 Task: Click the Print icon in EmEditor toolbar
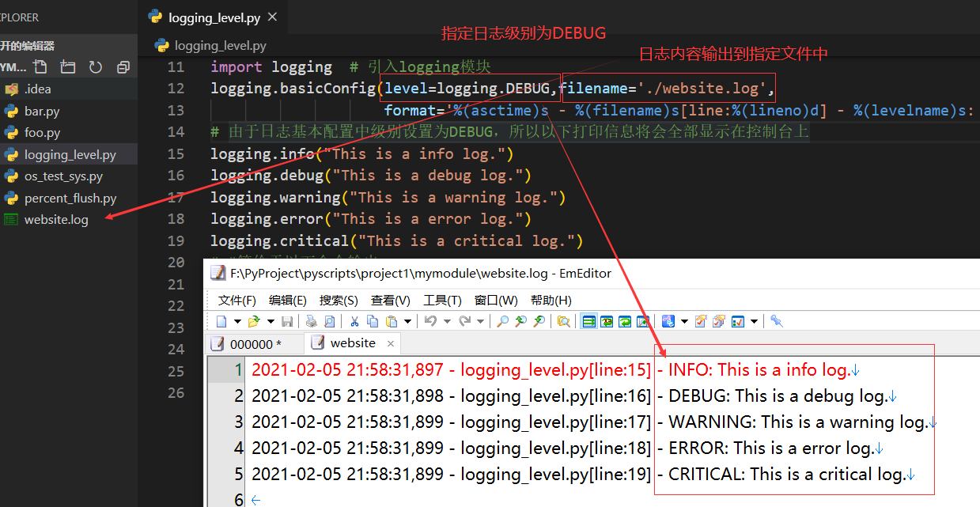(312, 321)
